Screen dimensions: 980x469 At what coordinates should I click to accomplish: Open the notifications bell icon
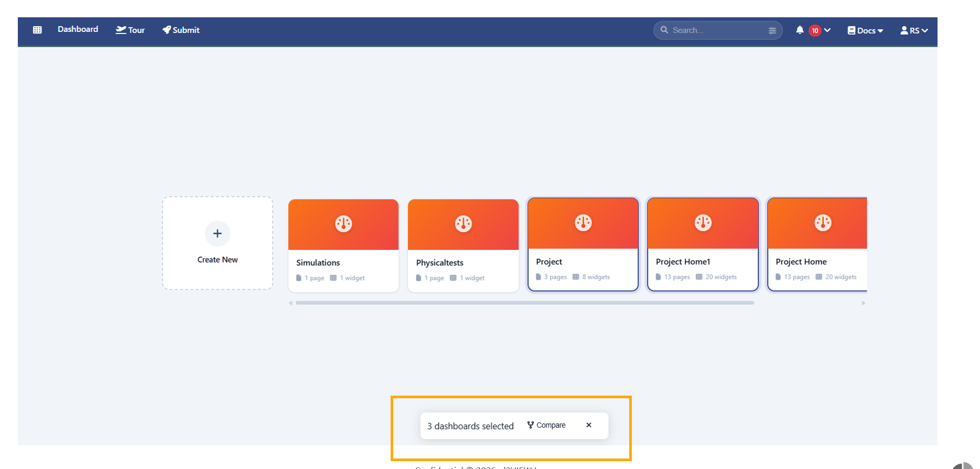pyautogui.click(x=799, y=30)
